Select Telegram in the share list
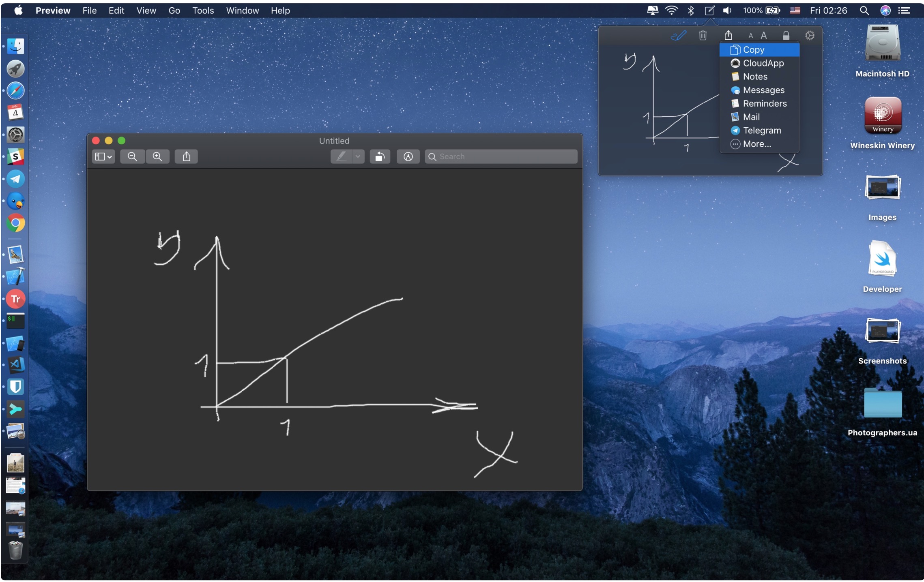The image size is (924, 582). [x=762, y=131]
